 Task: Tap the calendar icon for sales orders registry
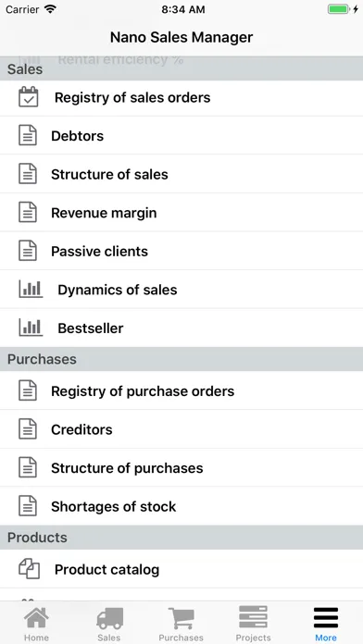coord(29,97)
